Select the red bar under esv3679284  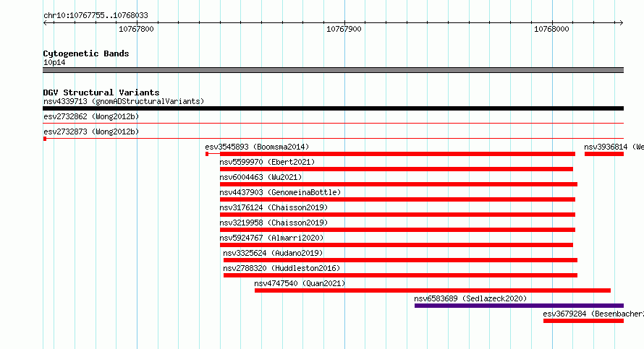tap(584, 321)
